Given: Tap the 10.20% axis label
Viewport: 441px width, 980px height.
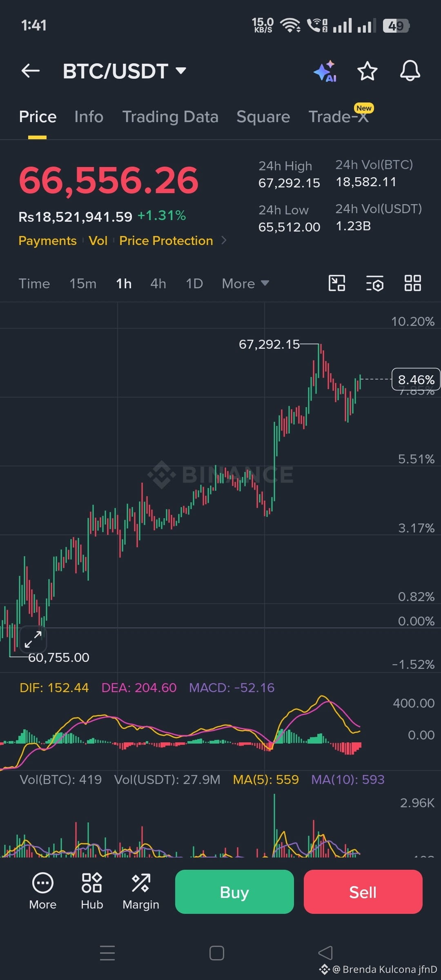Looking at the screenshot, I should click(413, 321).
